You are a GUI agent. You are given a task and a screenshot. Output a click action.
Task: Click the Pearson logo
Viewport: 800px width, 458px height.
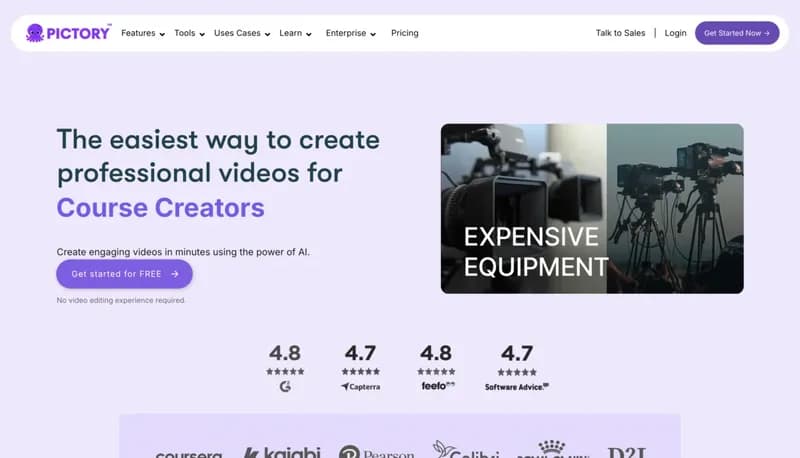pyautogui.click(x=377, y=451)
